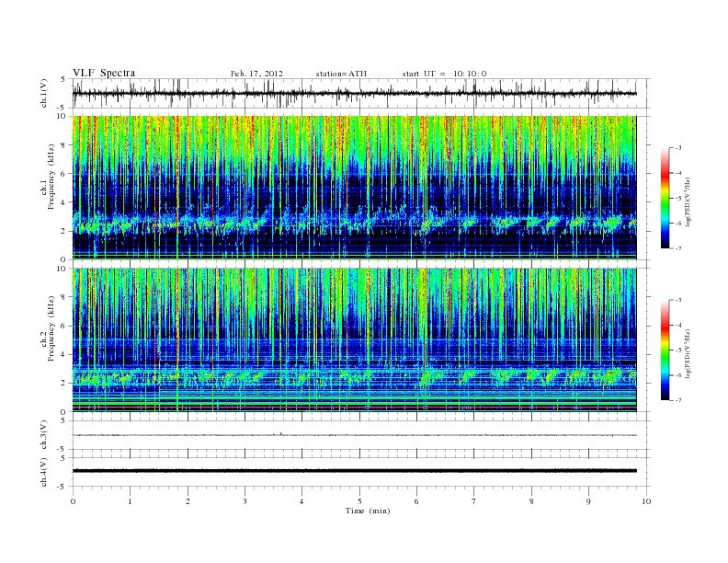Click the time axis tick label "1"
The width and height of the screenshot is (728, 563).
click(x=130, y=501)
